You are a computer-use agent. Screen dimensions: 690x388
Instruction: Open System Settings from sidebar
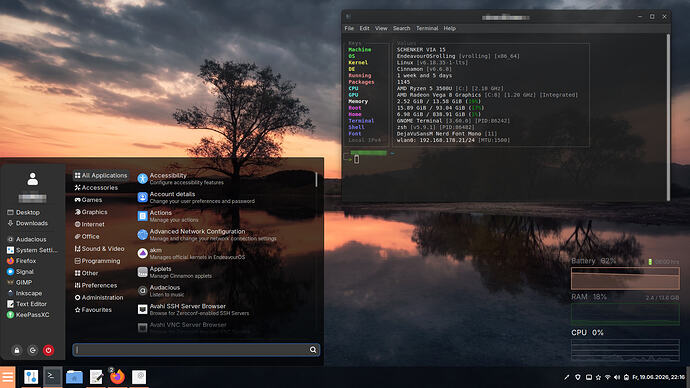coord(33,250)
